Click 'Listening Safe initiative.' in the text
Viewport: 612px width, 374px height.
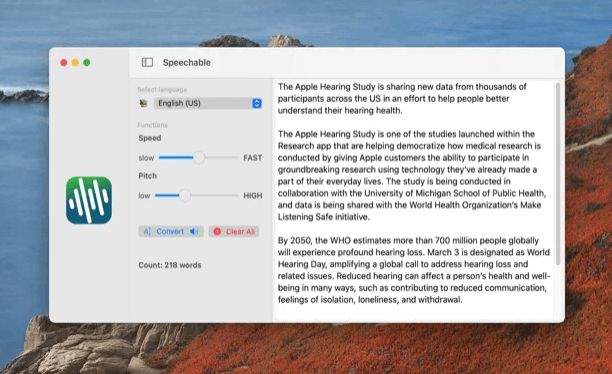pos(324,217)
